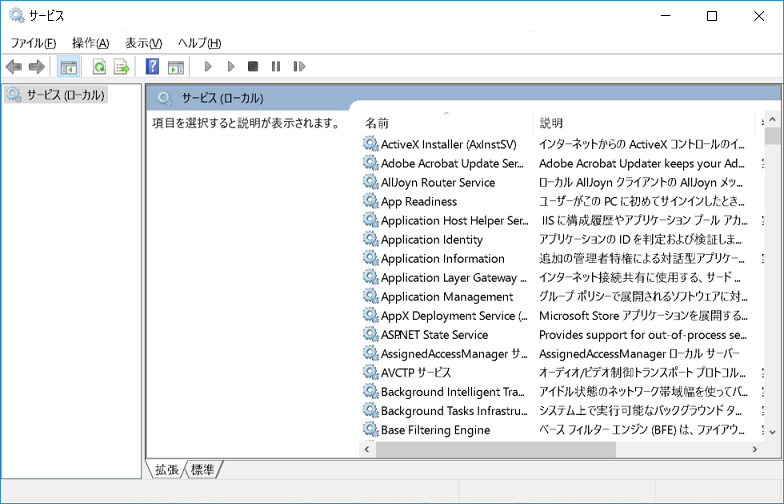Click the Refresh toolbar icon
The width and height of the screenshot is (784, 504).
[99, 67]
